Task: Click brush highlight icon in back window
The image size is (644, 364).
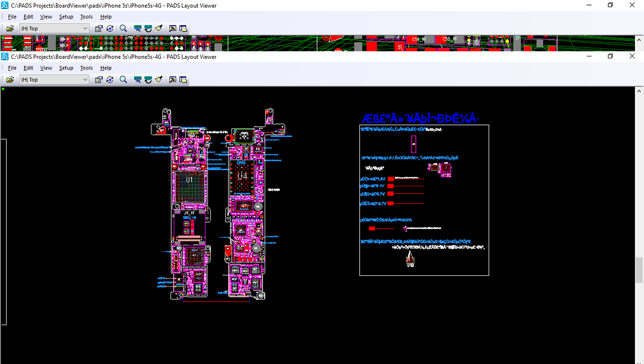Action: [158, 29]
